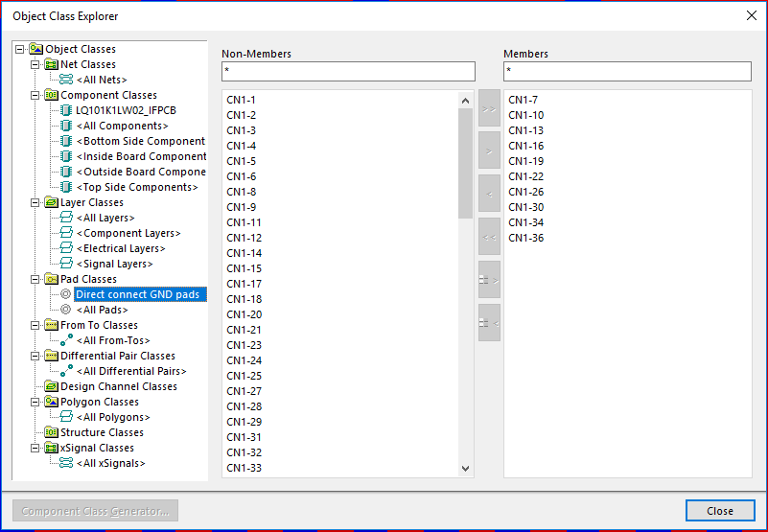Select the Inside Board Components tree item
768x532 pixels.
141,156
